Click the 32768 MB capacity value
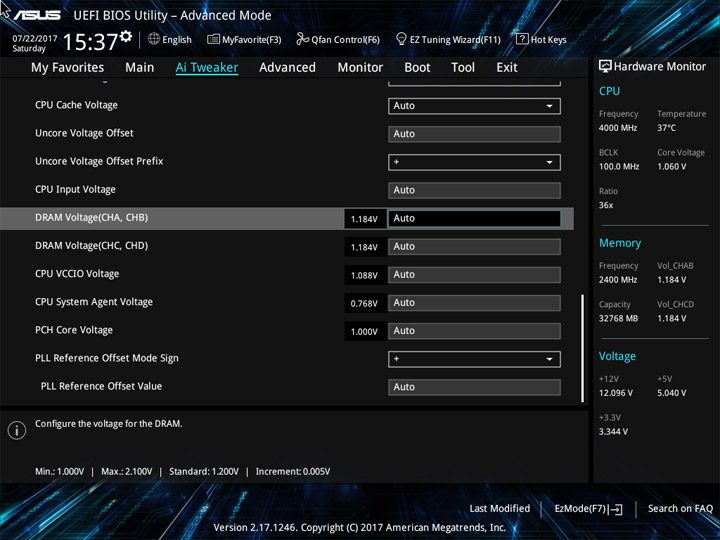Viewport: 720px width, 540px height. (619, 319)
